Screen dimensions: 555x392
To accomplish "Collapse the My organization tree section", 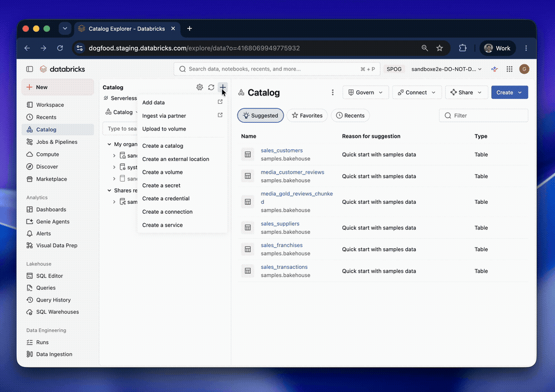I will point(109,144).
